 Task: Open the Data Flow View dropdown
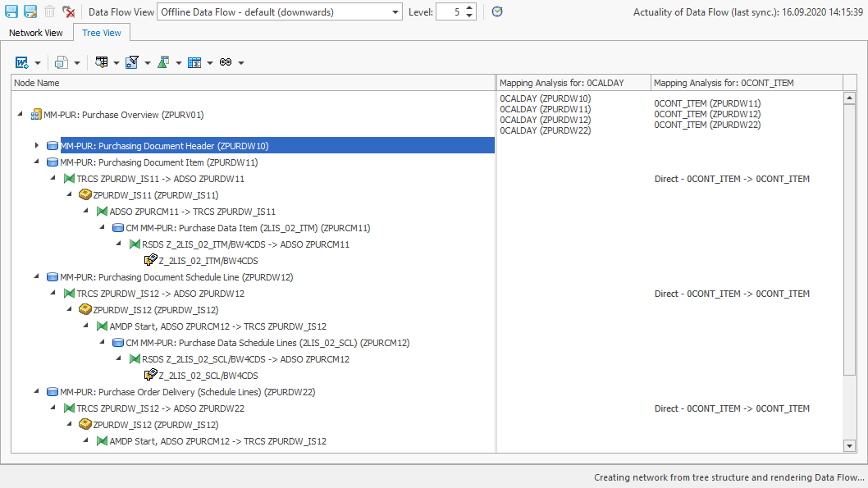(x=395, y=11)
